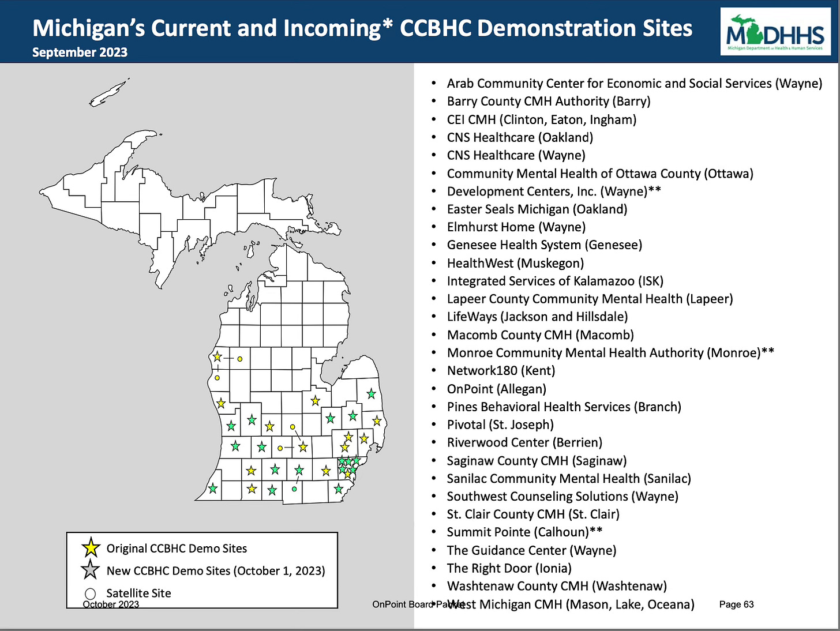Click 'Pines Behavioral Health Services (Branch)'
840x631 pixels.
click(564, 407)
